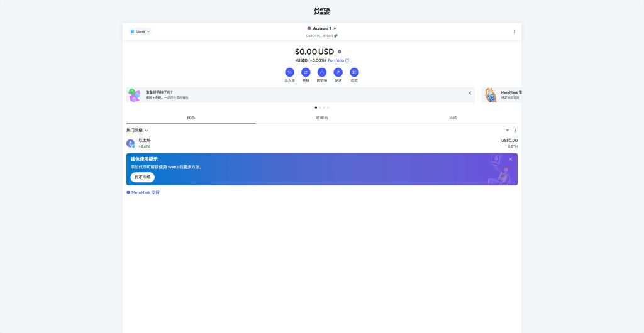The height and width of the screenshot is (333, 644).
Task: Switch to the 收藏品 collectibles tab
Action: click(x=321, y=117)
